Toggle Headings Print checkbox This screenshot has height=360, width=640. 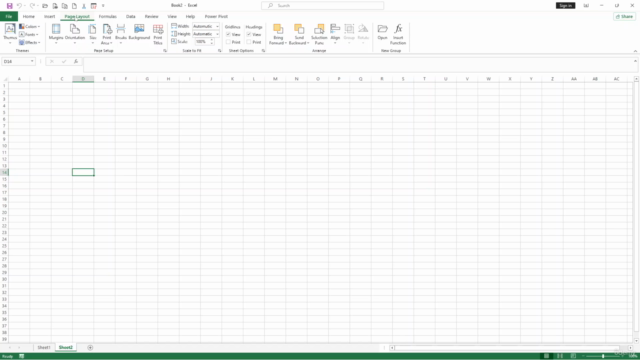click(249, 42)
